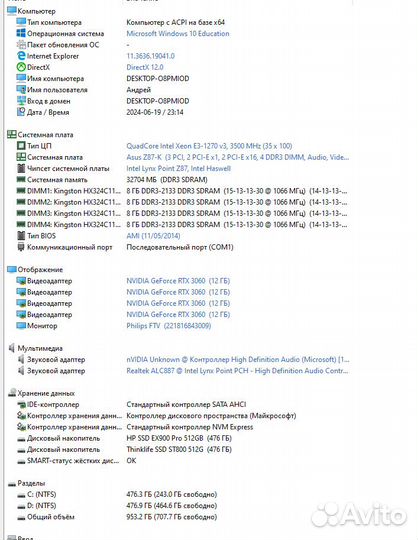
Task: Click the Имя пользователя icon
Action: (x=21, y=90)
